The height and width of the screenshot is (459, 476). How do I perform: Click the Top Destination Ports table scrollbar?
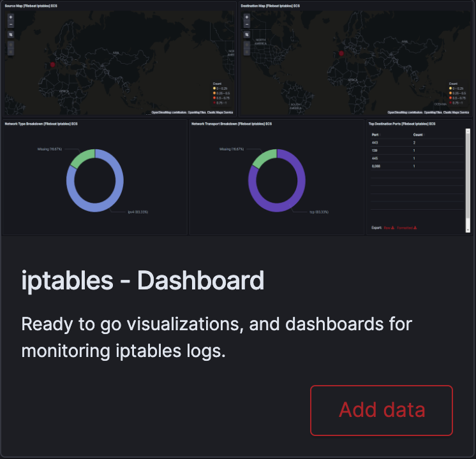468,178
